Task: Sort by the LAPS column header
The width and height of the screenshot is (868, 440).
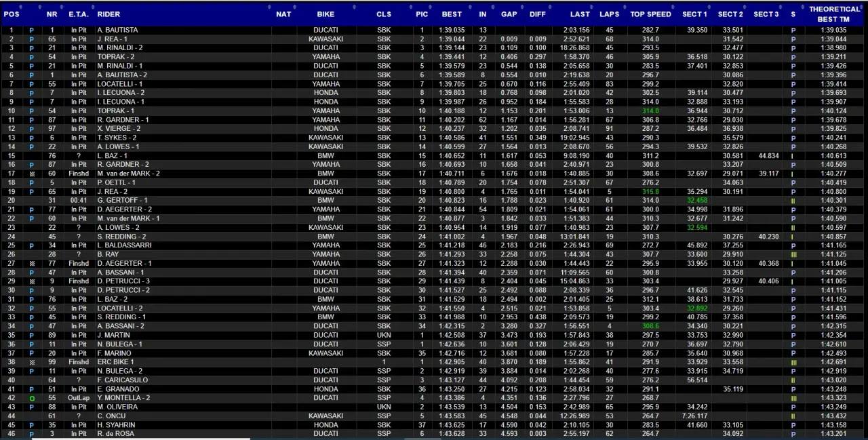Action: click(609, 14)
